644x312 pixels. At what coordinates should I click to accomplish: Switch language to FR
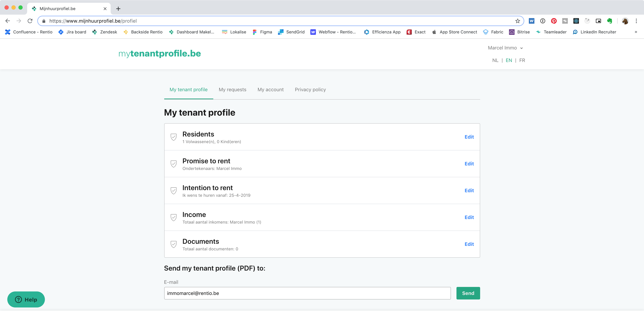[x=522, y=60]
